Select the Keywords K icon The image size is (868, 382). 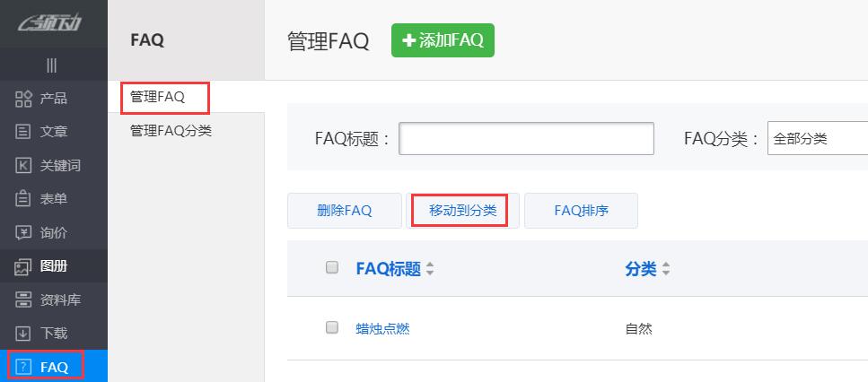pyautogui.click(x=24, y=165)
